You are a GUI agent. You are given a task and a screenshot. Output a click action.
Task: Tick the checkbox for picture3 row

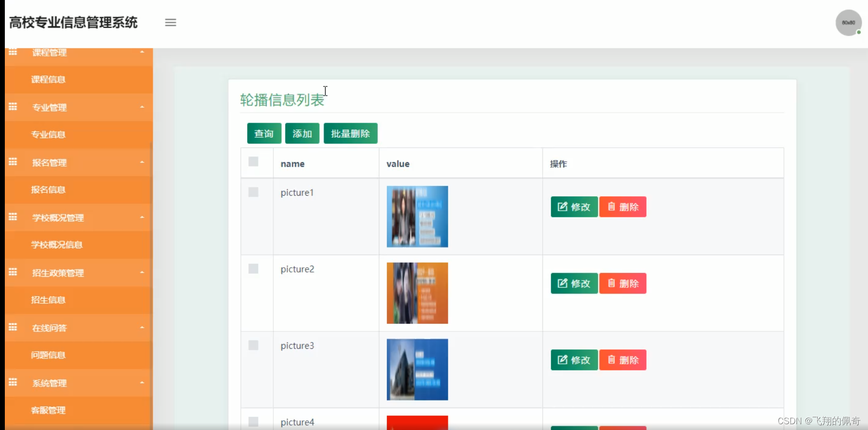point(253,345)
